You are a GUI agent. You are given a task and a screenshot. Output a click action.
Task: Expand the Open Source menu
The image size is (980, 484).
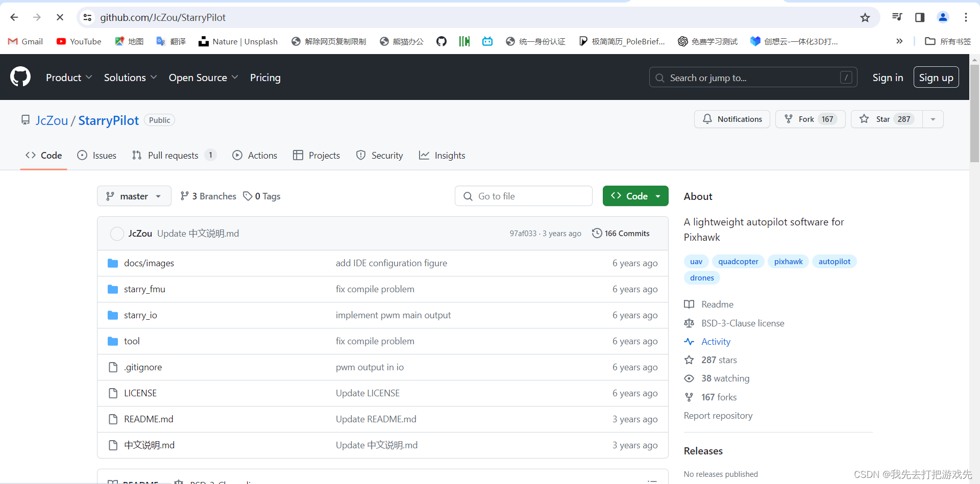point(203,78)
